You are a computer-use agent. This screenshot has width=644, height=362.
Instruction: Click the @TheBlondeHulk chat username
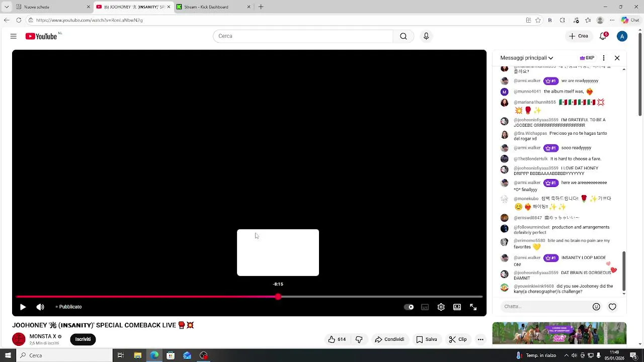531,159
